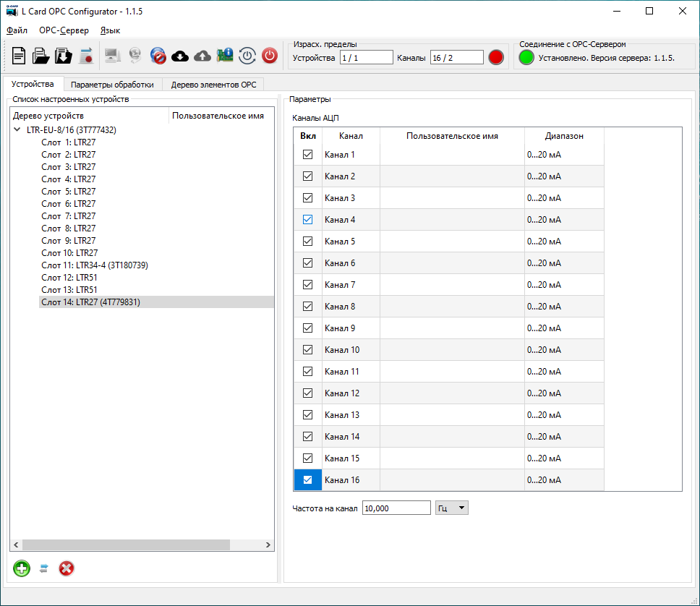
Task: Open the OPC-Сервер menu
Action: click(64, 30)
